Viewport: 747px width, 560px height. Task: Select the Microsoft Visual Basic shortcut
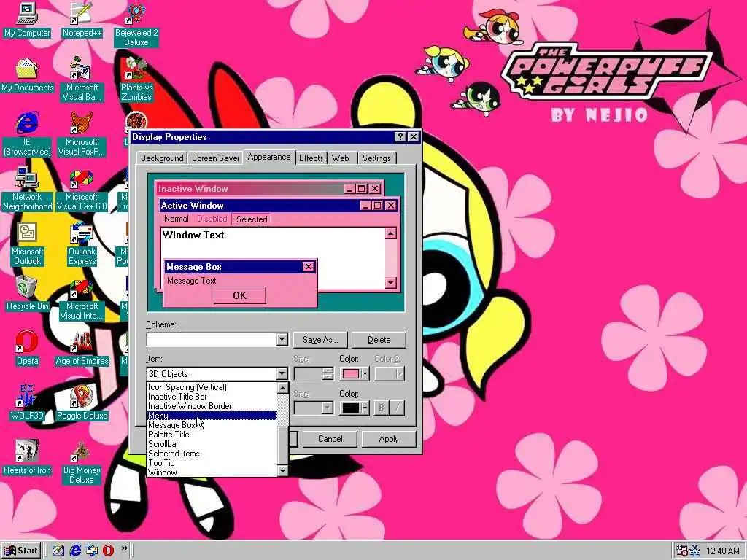pos(82,79)
